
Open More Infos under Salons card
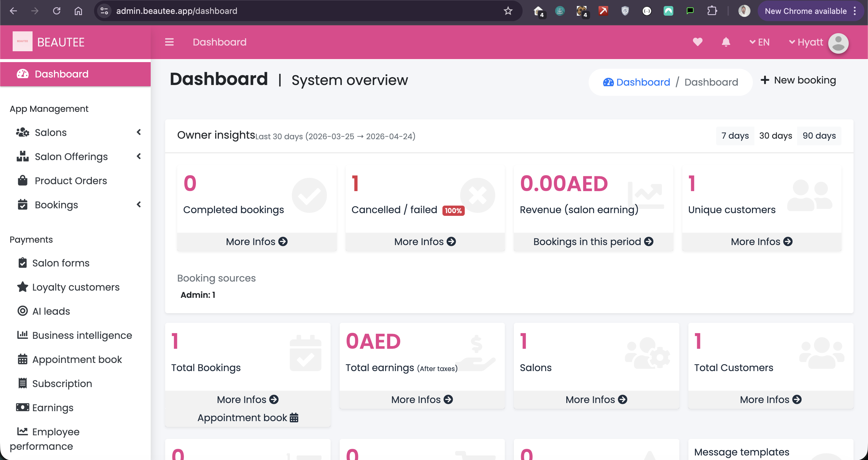point(596,399)
